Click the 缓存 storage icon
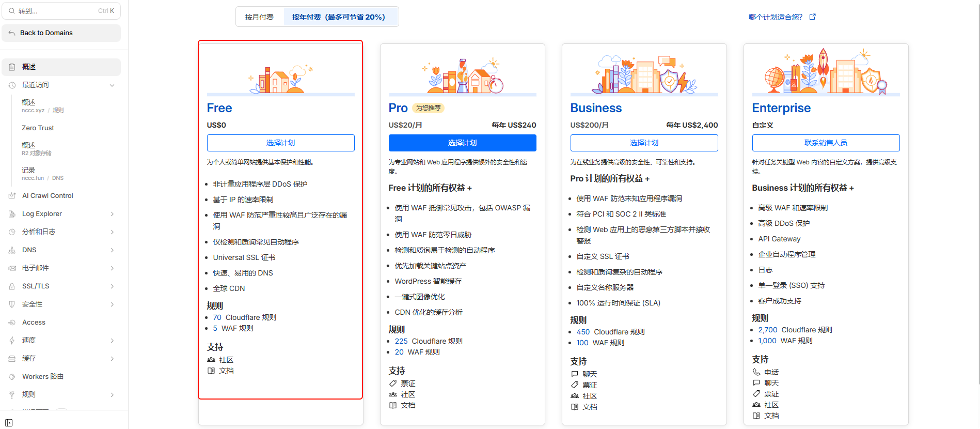 click(x=12, y=359)
